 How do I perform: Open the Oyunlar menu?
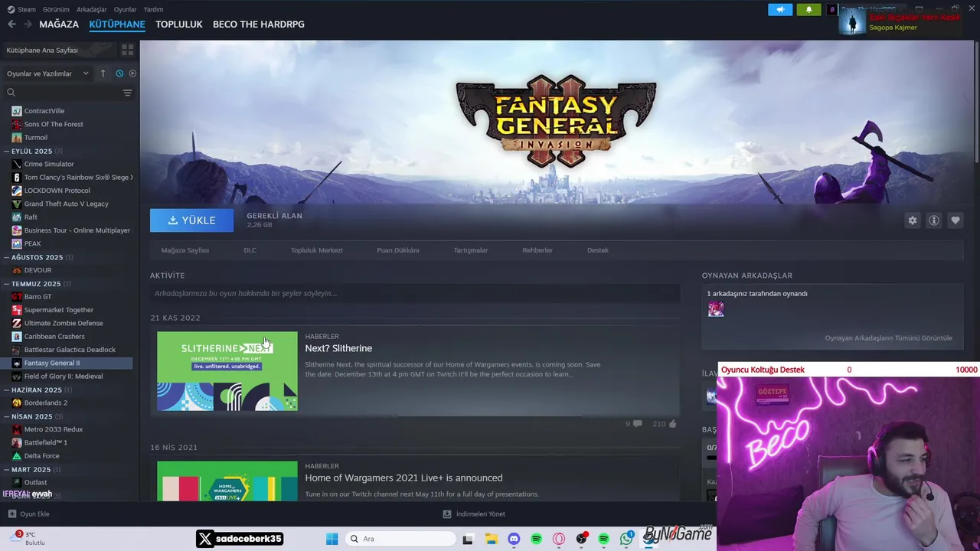(125, 9)
